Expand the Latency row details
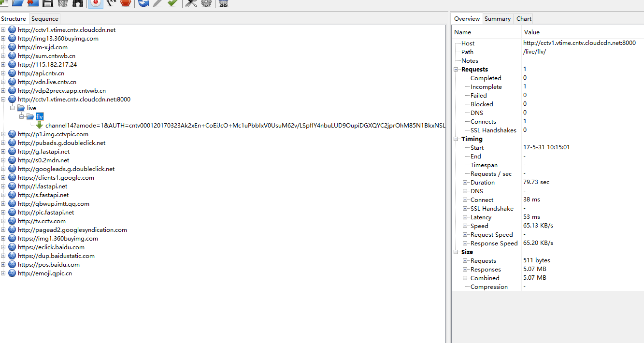 465,217
